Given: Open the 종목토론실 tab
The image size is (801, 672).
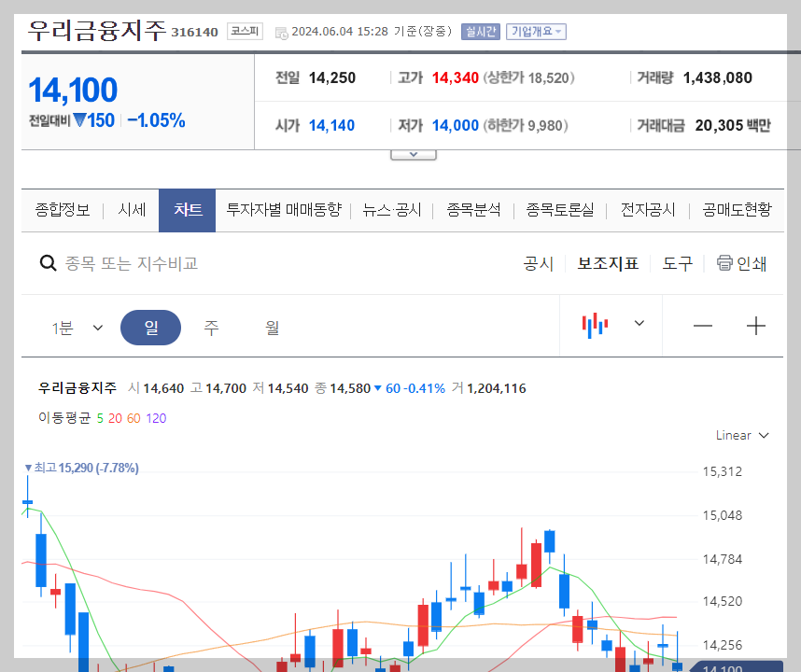Looking at the screenshot, I should [x=560, y=210].
